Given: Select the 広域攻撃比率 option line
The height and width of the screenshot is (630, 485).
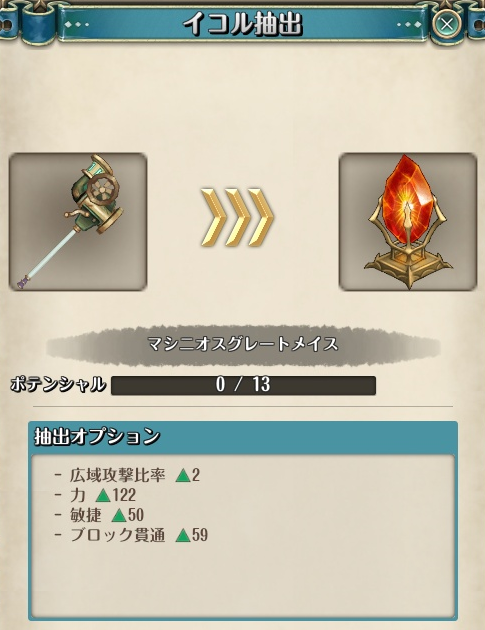Looking at the screenshot, I should pyautogui.click(x=127, y=476).
